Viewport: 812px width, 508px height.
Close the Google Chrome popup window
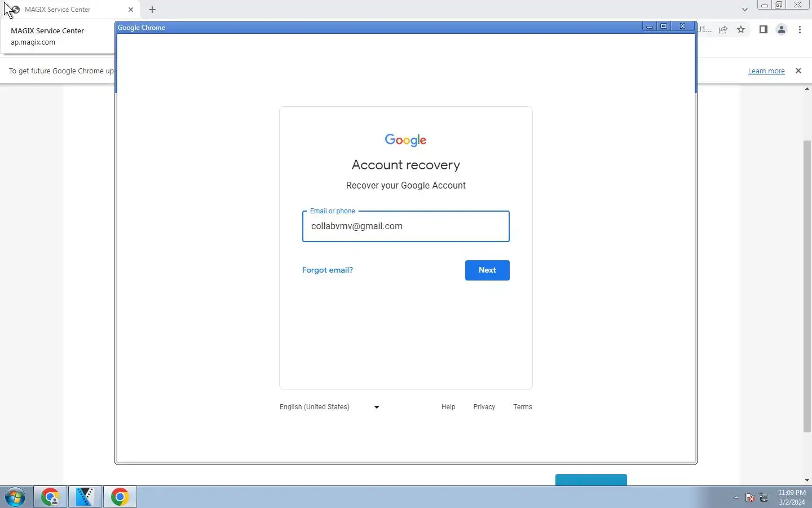pos(682,27)
